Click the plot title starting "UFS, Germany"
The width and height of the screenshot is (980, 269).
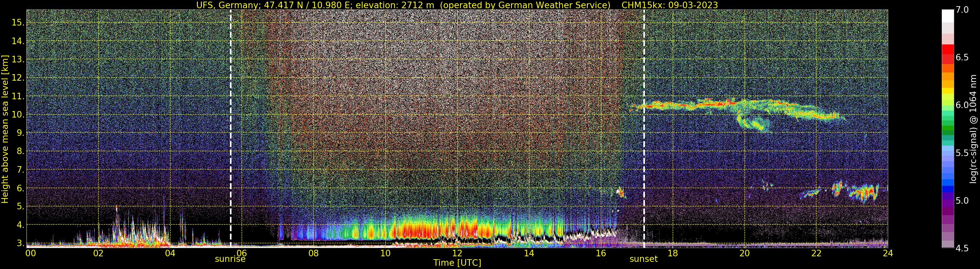coord(457,5)
